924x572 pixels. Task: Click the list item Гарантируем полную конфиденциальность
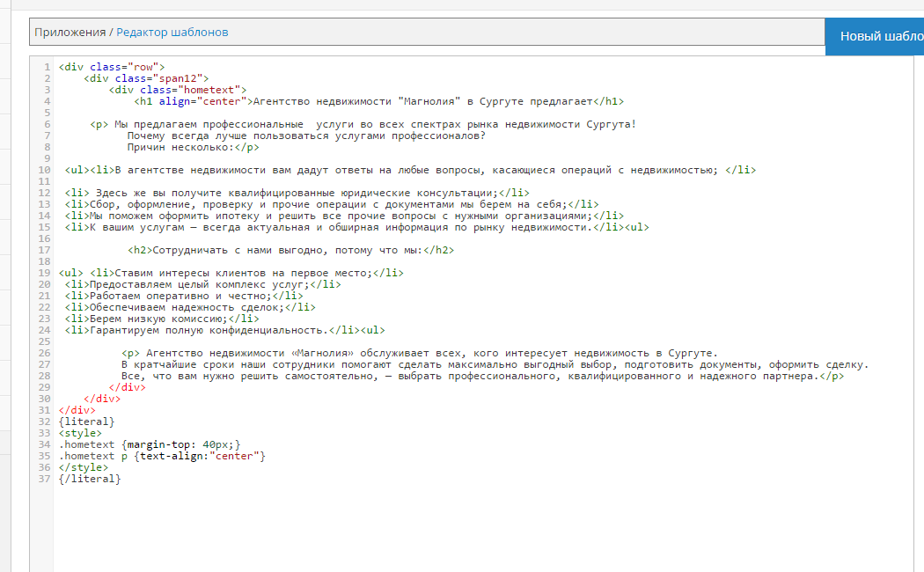(x=225, y=331)
